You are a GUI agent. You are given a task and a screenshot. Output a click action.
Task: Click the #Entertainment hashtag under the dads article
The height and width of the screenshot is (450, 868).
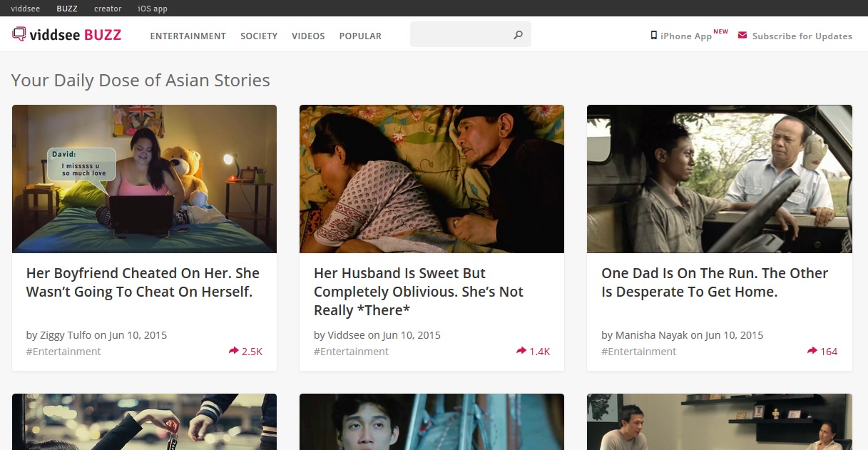point(638,352)
